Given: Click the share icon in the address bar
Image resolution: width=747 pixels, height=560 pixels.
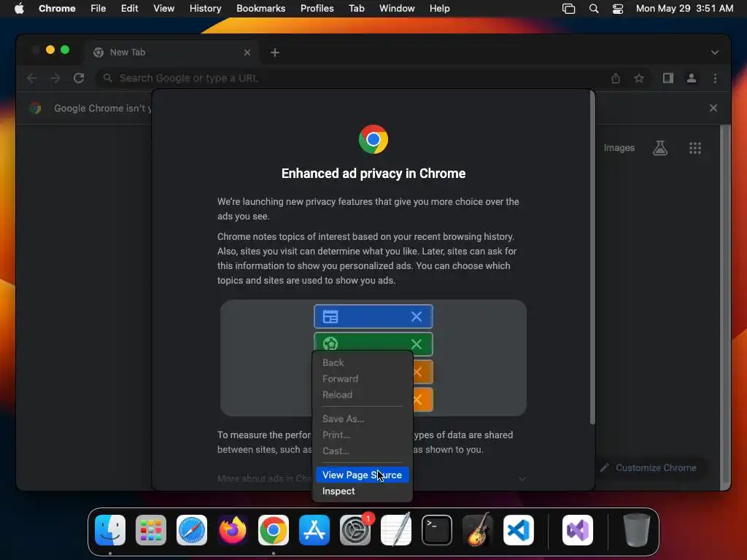Looking at the screenshot, I should point(616,78).
